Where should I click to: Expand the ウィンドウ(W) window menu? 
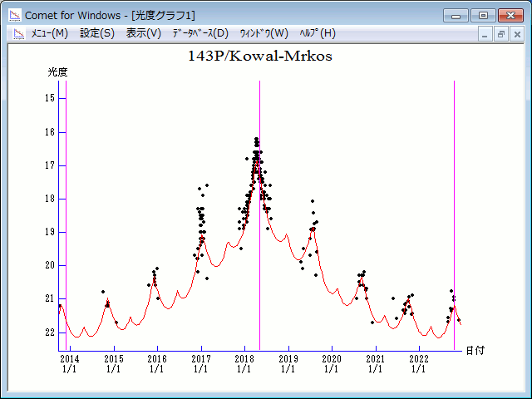tap(264, 33)
